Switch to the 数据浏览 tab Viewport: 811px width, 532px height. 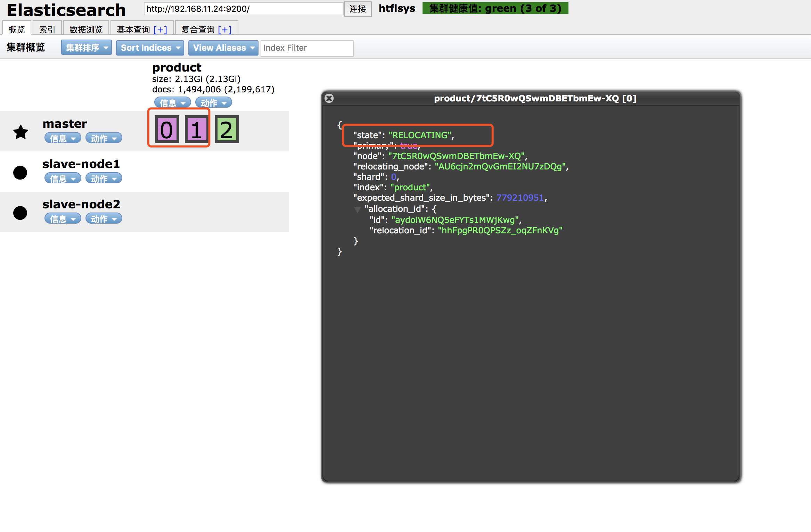(x=86, y=29)
